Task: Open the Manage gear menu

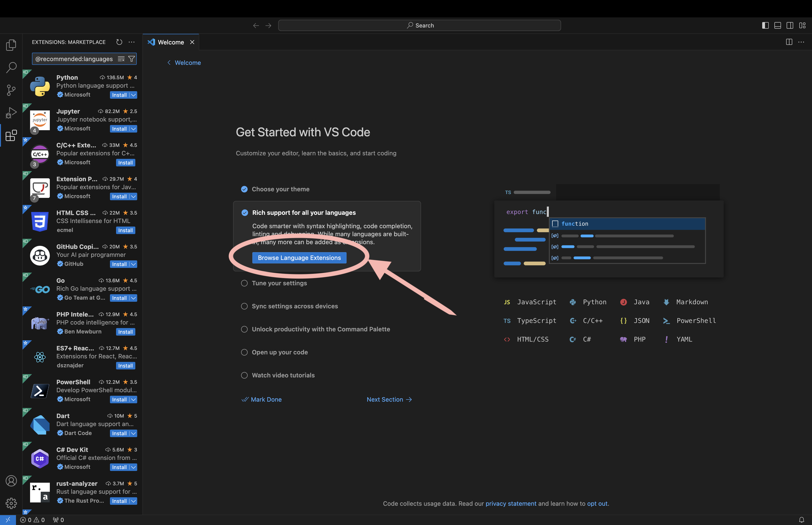Action: click(11, 503)
